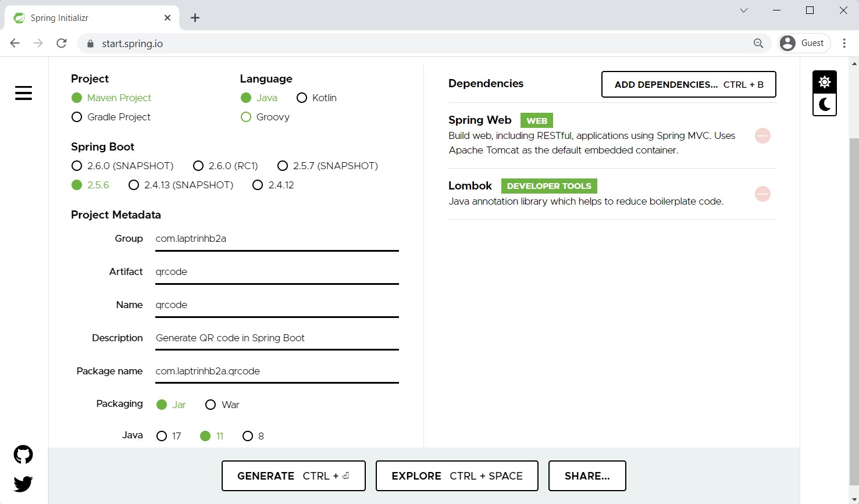Choose Java version 11
Image resolution: width=859 pixels, height=504 pixels.
(212, 436)
